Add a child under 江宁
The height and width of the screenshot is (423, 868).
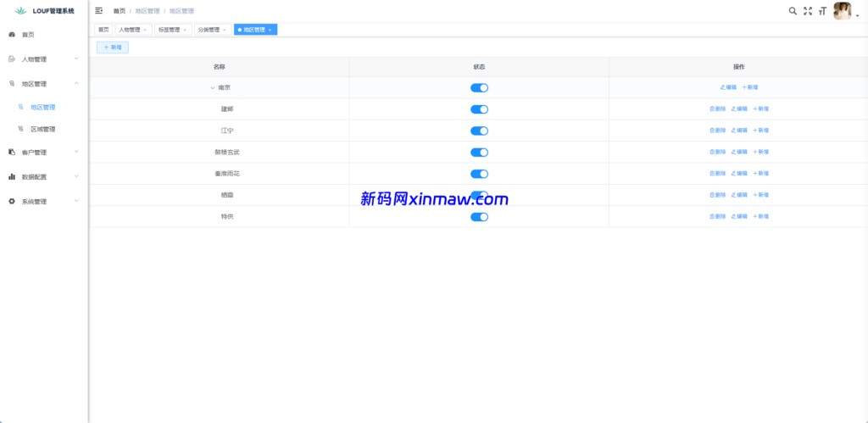pyautogui.click(x=760, y=131)
